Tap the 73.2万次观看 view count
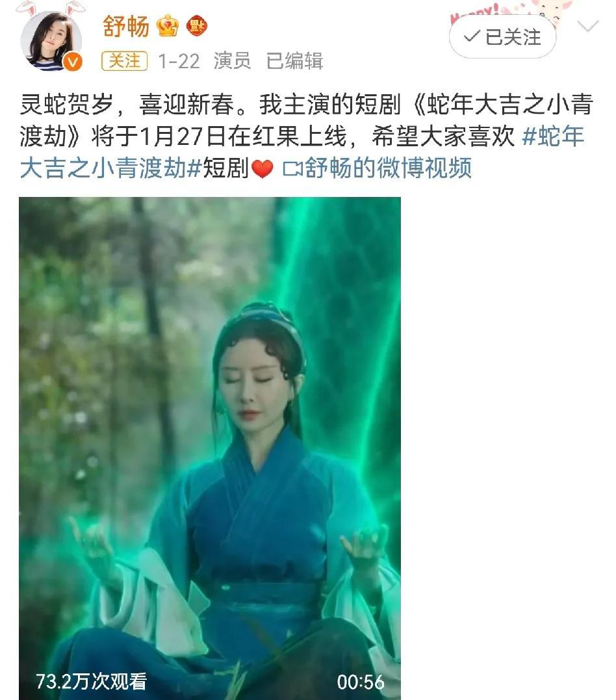The width and height of the screenshot is (616, 700). (92, 681)
